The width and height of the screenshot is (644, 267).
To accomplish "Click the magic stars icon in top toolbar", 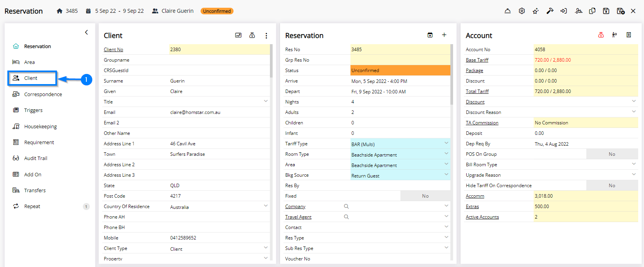I will [x=536, y=11].
